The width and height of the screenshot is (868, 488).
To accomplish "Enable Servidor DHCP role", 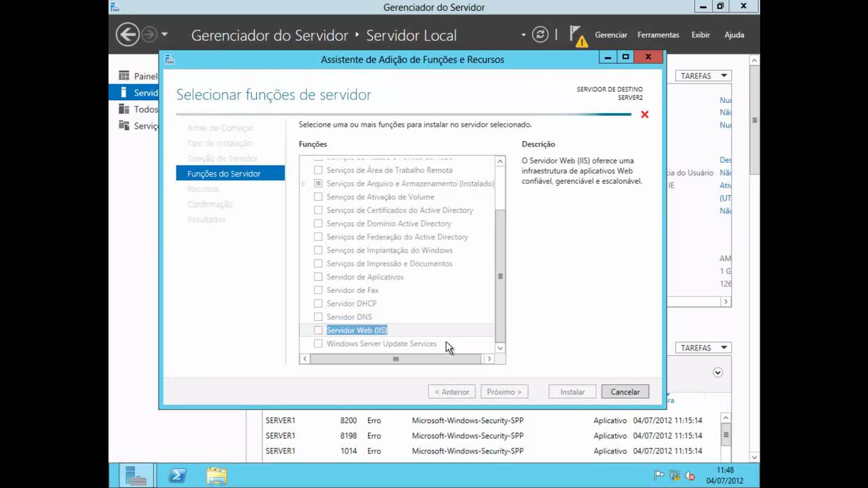I will pos(318,304).
